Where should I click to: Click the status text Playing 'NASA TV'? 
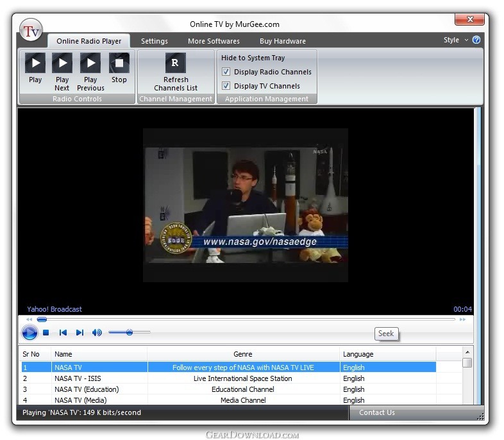(x=81, y=412)
